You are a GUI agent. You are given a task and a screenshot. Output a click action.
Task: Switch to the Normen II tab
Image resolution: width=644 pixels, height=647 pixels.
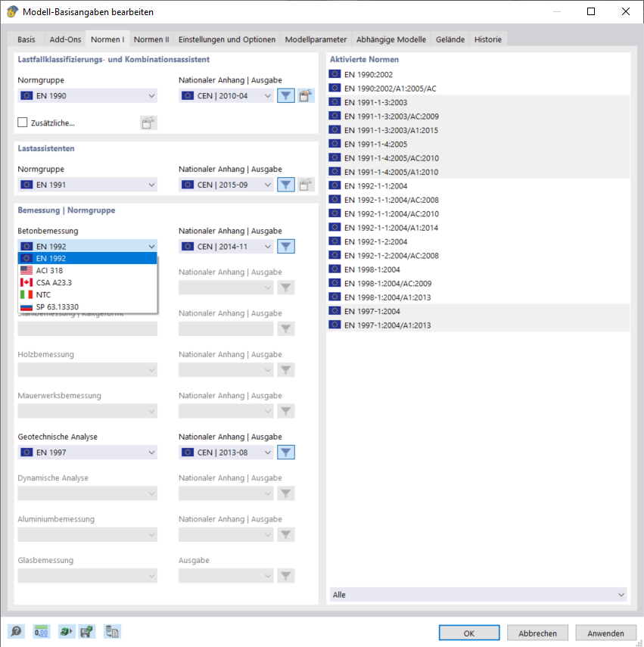click(151, 39)
